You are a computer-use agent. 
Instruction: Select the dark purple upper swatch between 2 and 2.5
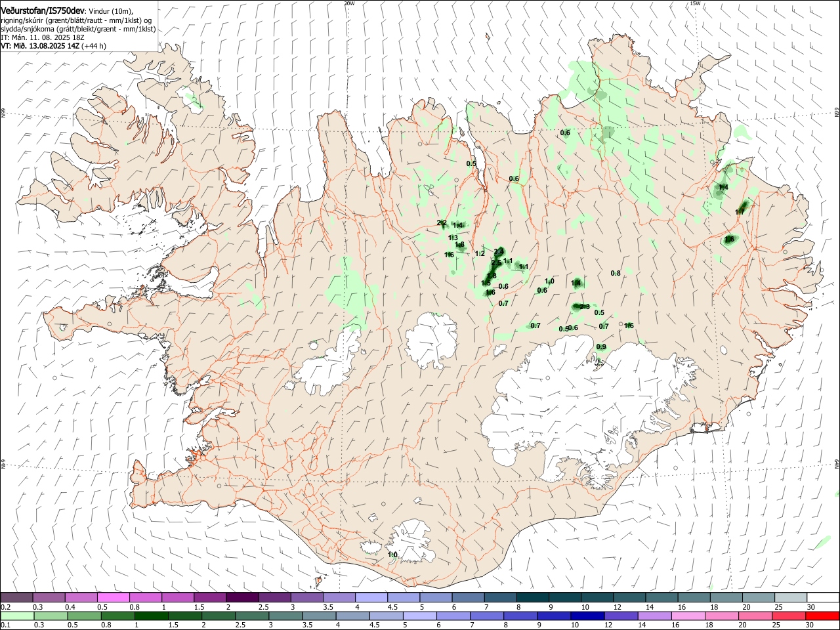[x=242, y=598]
